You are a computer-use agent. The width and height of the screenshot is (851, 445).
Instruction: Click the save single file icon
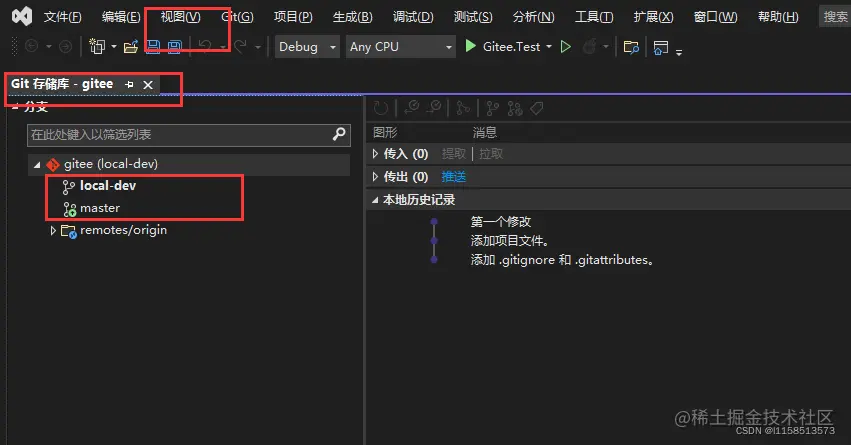pos(154,47)
